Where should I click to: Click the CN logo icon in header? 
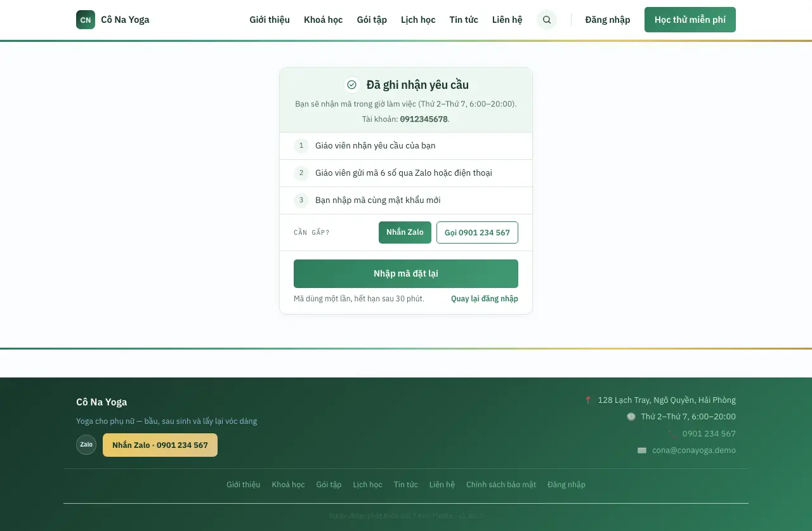pyautogui.click(x=86, y=20)
